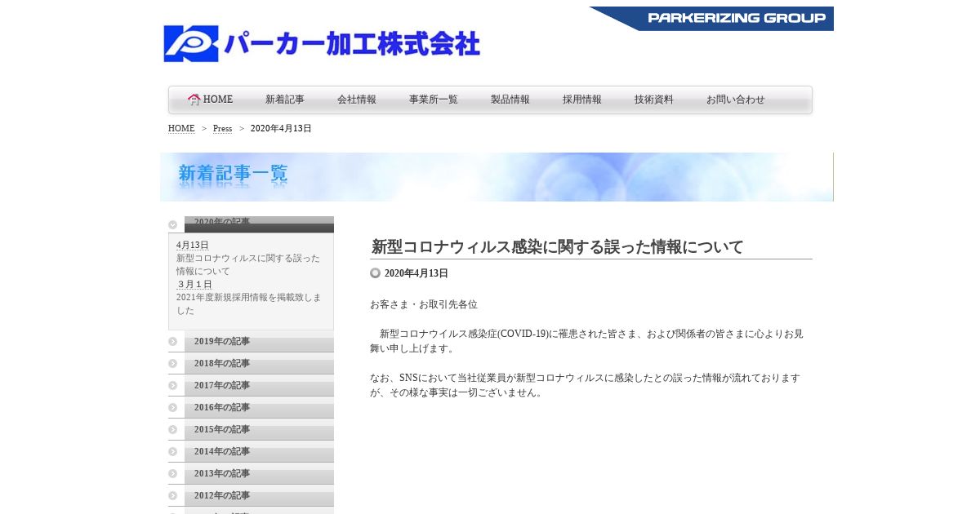Click 2021年度新規採用情報を掲載致しました sidebar text
This screenshot has height=514, width=980.
[249, 304]
